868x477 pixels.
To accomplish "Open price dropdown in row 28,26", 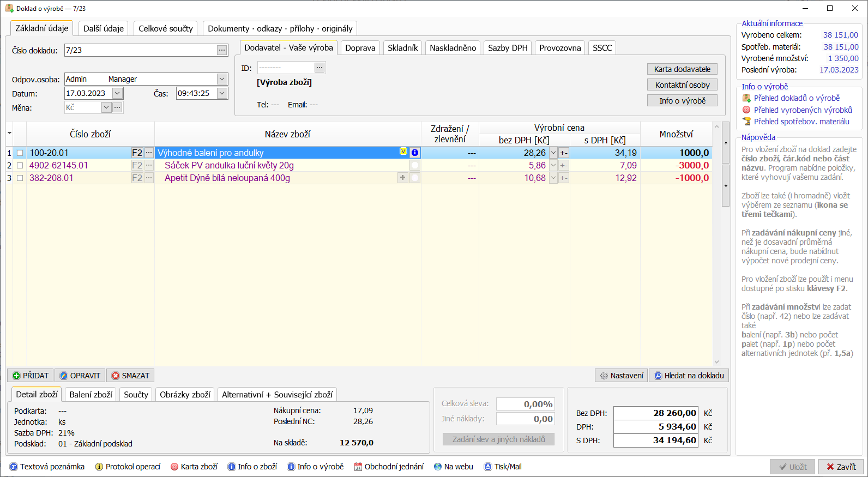I will [553, 153].
